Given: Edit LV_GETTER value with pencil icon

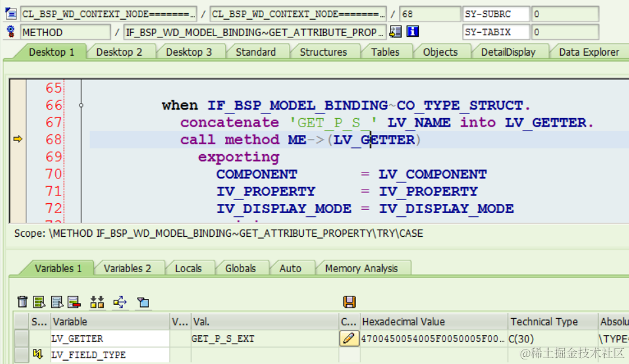Looking at the screenshot, I should 349,338.
